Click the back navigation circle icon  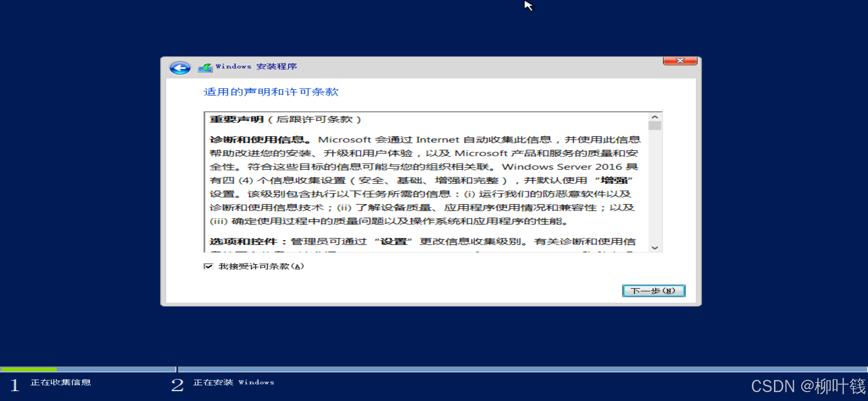click(x=180, y=67)
